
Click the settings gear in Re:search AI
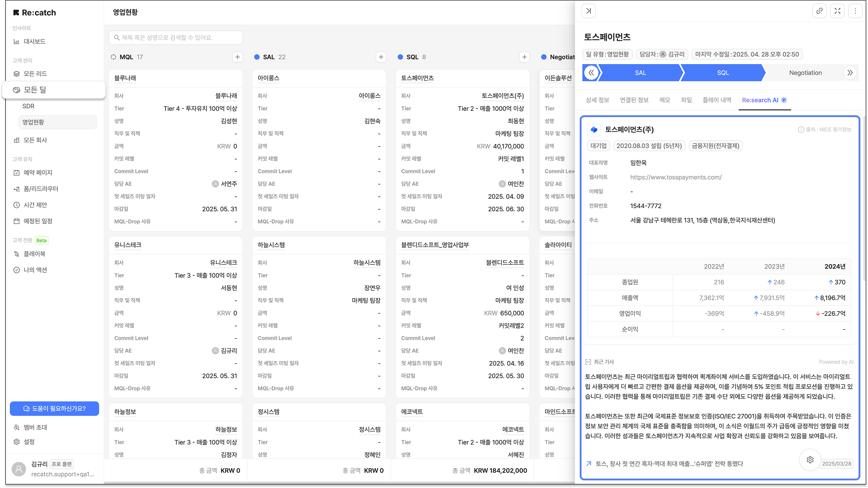coord(810,459)
